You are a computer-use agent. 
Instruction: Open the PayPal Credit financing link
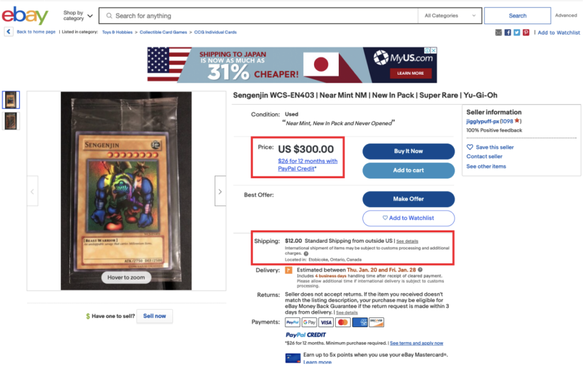point(308,165)
